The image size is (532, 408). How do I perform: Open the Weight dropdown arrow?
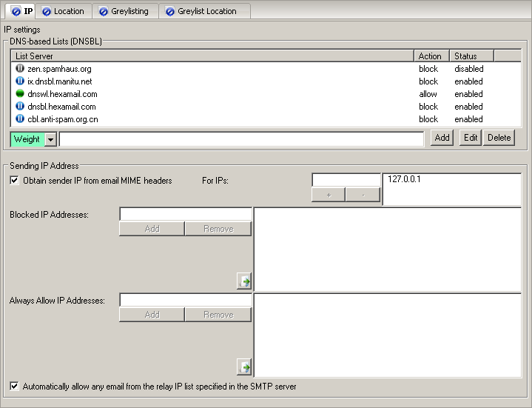tap(50, 139)
